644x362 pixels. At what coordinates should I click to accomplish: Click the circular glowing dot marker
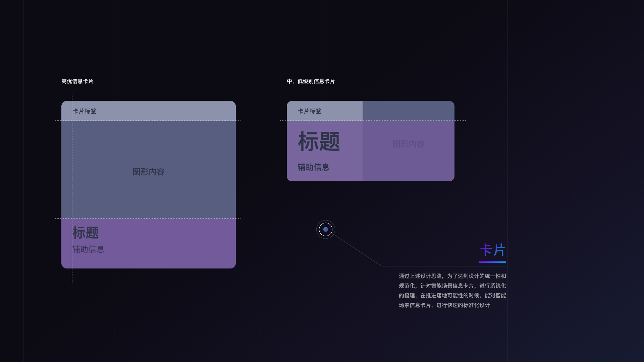click(x=326, y=230)
